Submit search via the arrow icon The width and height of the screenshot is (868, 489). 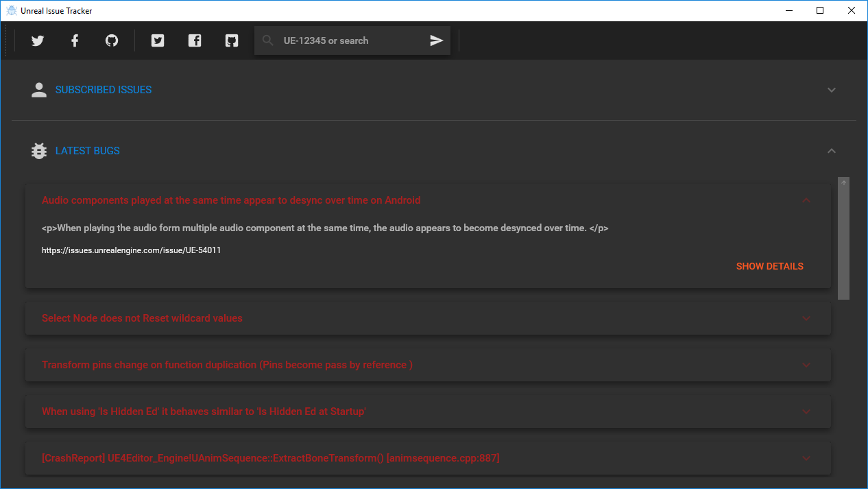pyautogui.click(x=436, y=40)
